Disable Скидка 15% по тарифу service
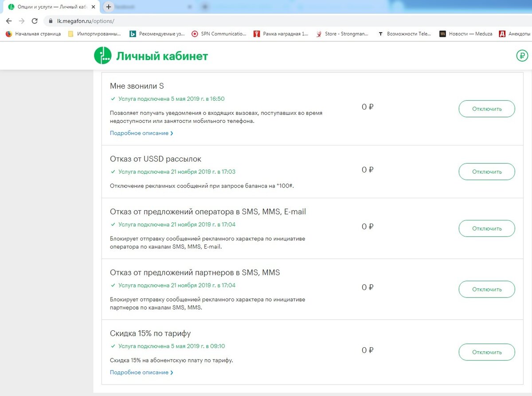 487,352
